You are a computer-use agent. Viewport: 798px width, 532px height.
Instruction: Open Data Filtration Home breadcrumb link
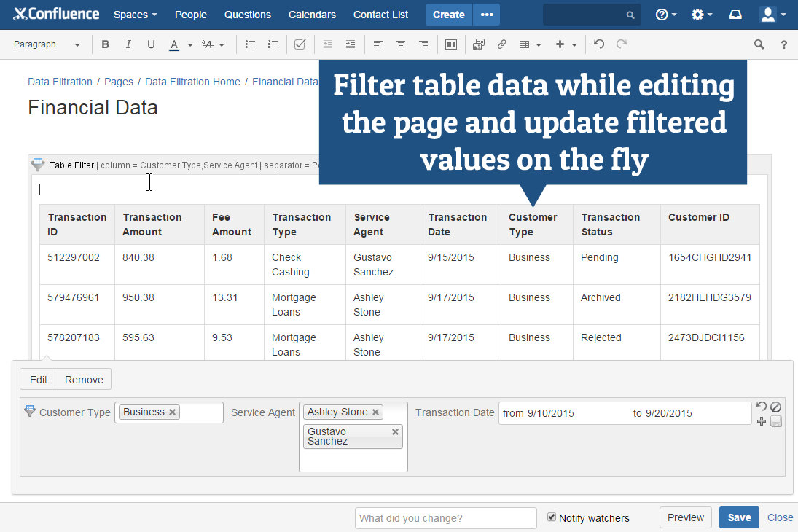click(x=192, y=82)
